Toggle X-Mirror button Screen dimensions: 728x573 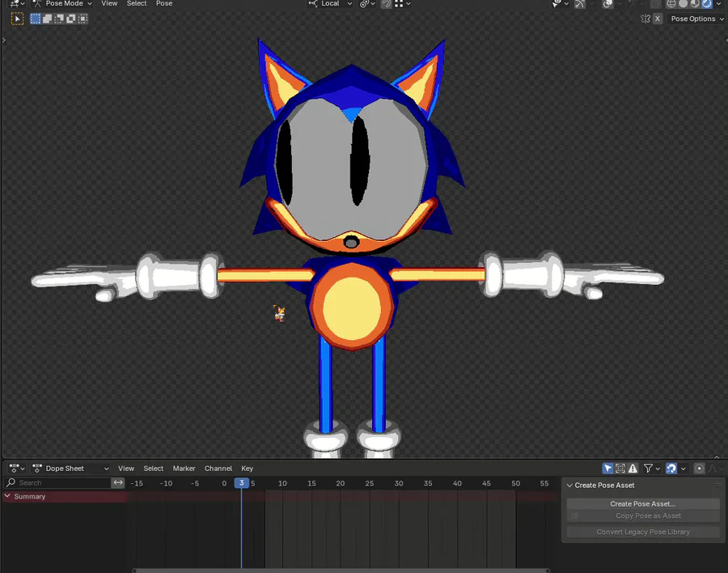(658, 19)
